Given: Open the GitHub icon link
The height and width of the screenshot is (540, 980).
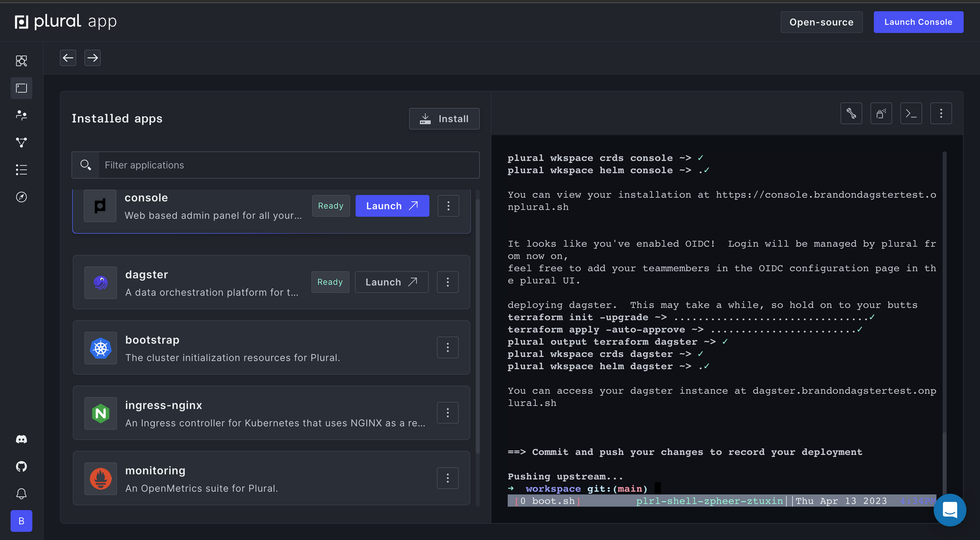Looking at the screenshot, I should [x=22, y=466].
